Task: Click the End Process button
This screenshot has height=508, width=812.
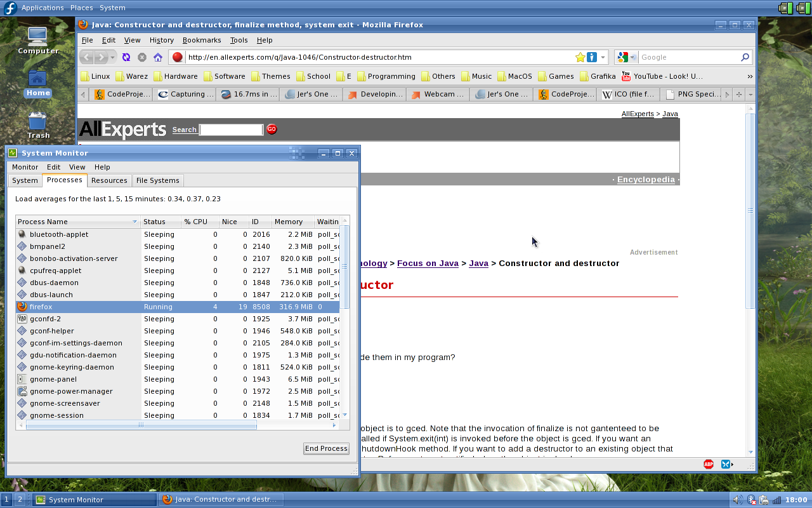Action: tap(326, 448)
